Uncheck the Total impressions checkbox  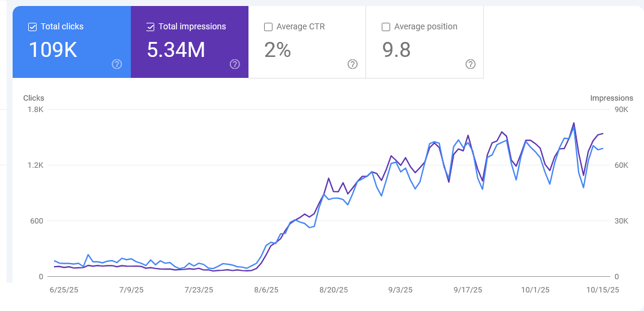(x=150, y=27)
